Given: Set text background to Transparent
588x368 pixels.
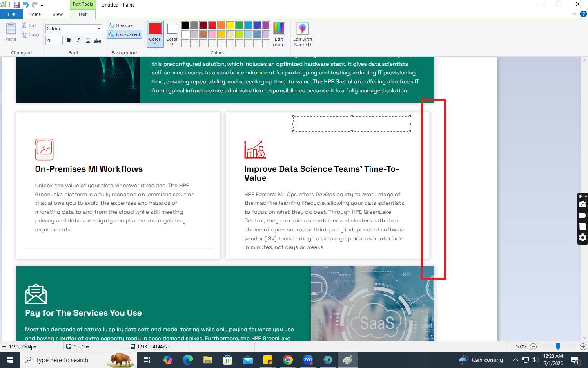Looking at the screenshot, I should tap(125, 34).
